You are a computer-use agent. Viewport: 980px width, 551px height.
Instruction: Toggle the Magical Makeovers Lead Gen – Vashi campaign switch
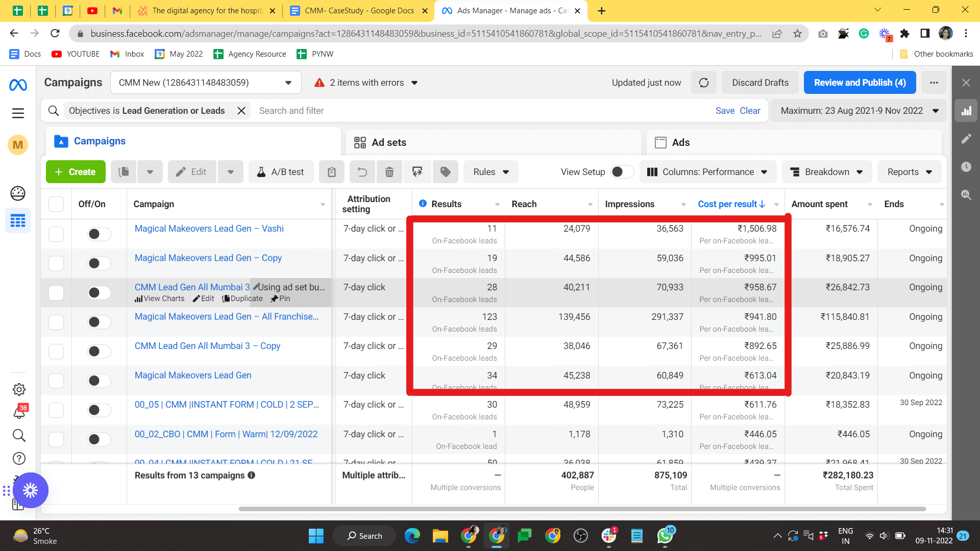[x=99, y=234]
